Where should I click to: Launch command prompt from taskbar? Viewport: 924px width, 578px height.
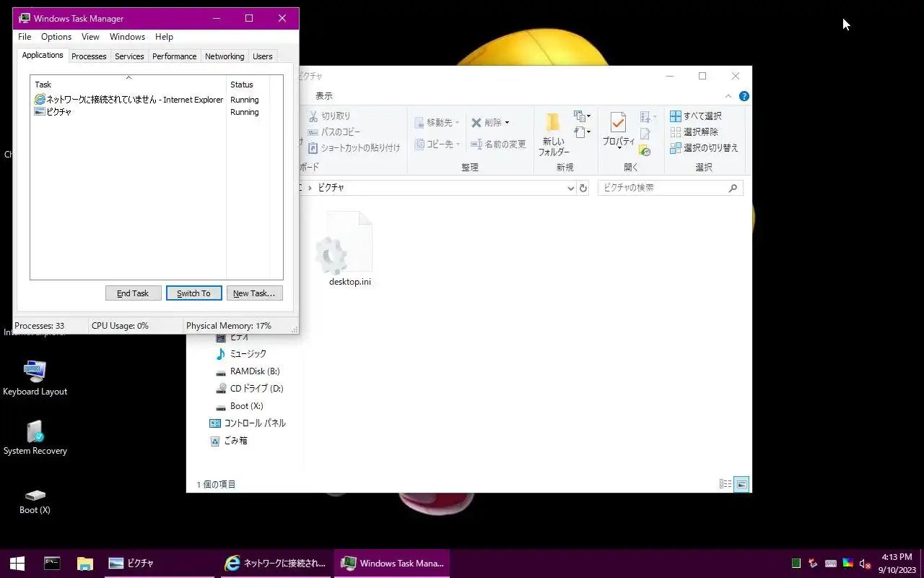click(51, 563)
